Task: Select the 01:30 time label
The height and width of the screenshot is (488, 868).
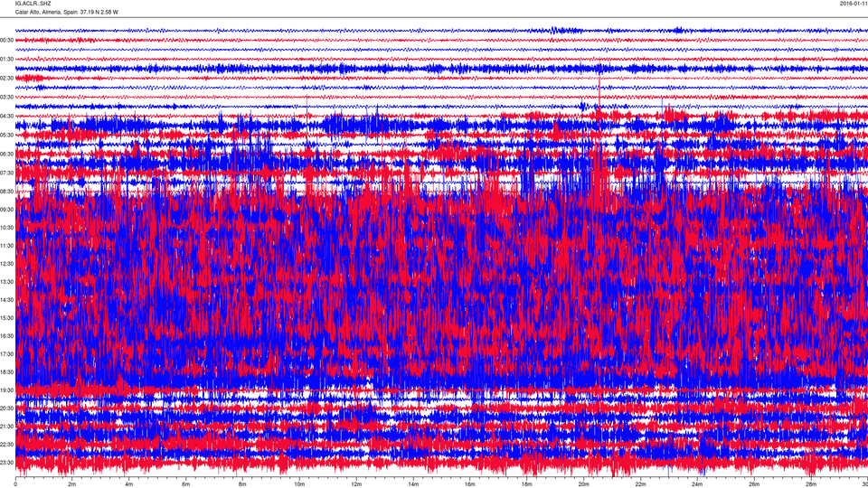Action: tap(6, 60)
